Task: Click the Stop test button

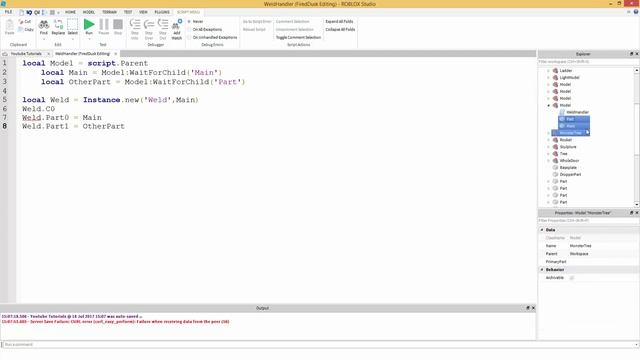Action: [118, 24]
